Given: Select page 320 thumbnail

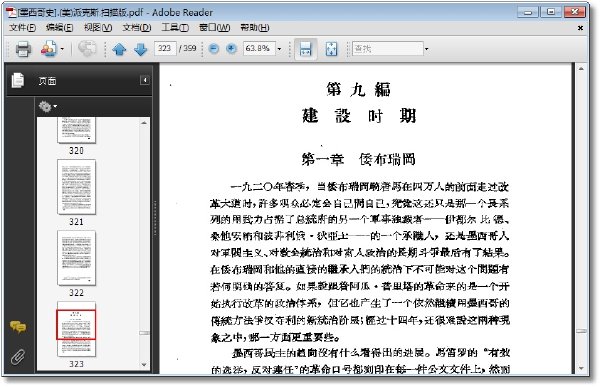Looking at the screenshot, I should click(76, 130).
